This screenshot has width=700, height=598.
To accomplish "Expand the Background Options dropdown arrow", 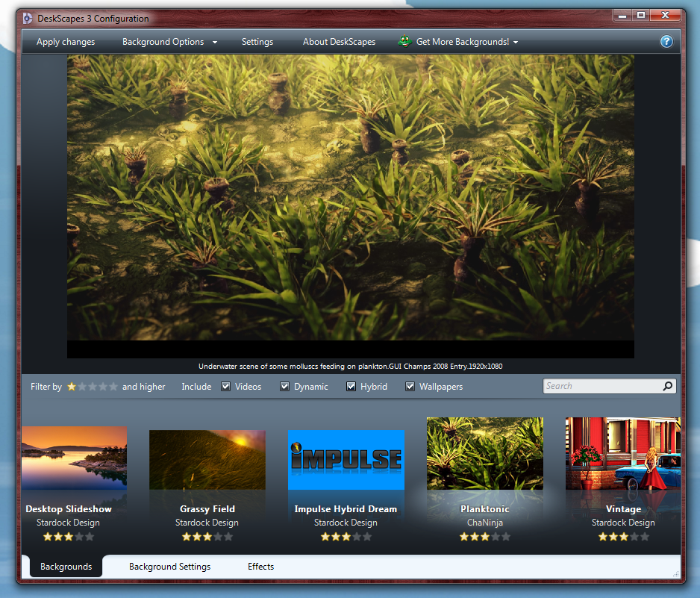I will pos(215,43).
